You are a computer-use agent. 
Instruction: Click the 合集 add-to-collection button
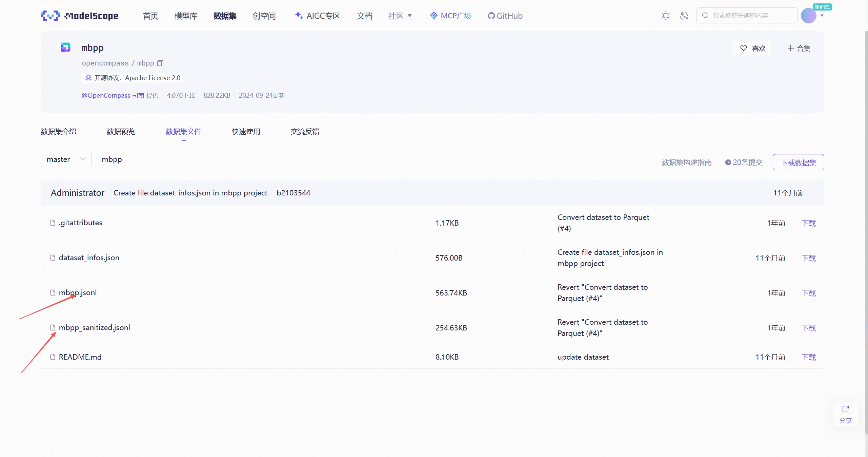pos(799,48)
